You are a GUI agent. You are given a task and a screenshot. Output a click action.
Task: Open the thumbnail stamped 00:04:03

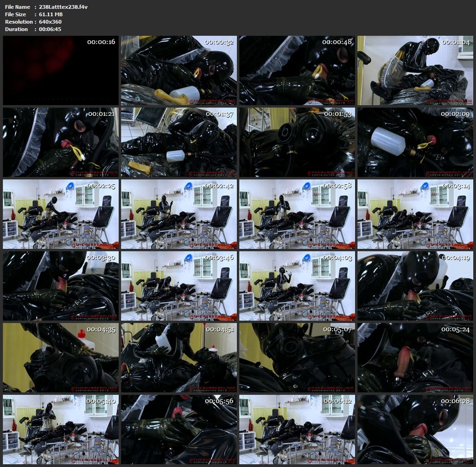(297, 286)
